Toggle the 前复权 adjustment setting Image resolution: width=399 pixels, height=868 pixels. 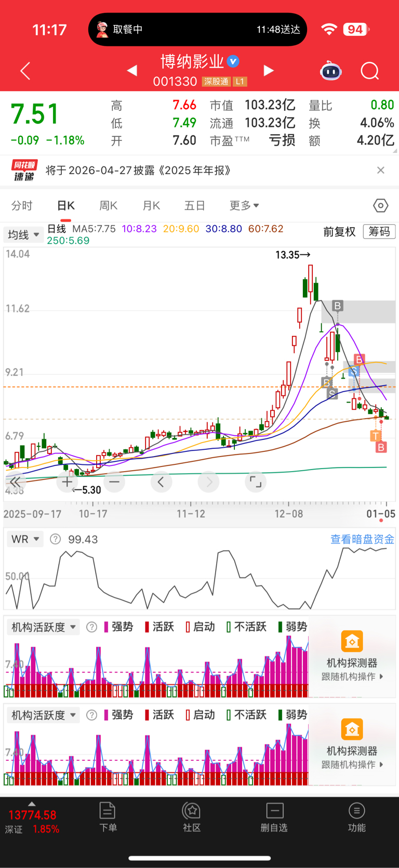click(x=339, y=232)
